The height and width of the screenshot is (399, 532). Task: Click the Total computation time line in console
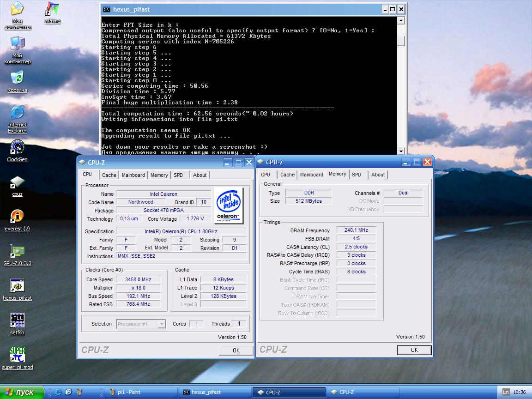coord(197,114)
